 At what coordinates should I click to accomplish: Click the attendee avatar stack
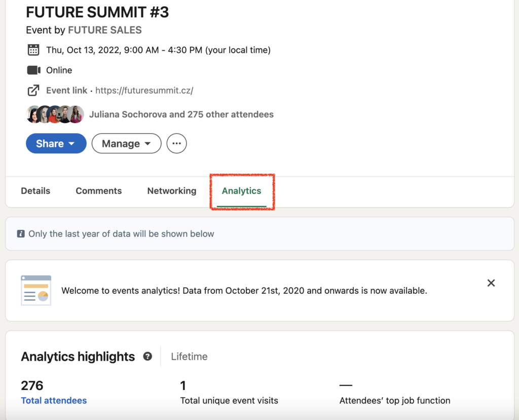tap(55, 114)
